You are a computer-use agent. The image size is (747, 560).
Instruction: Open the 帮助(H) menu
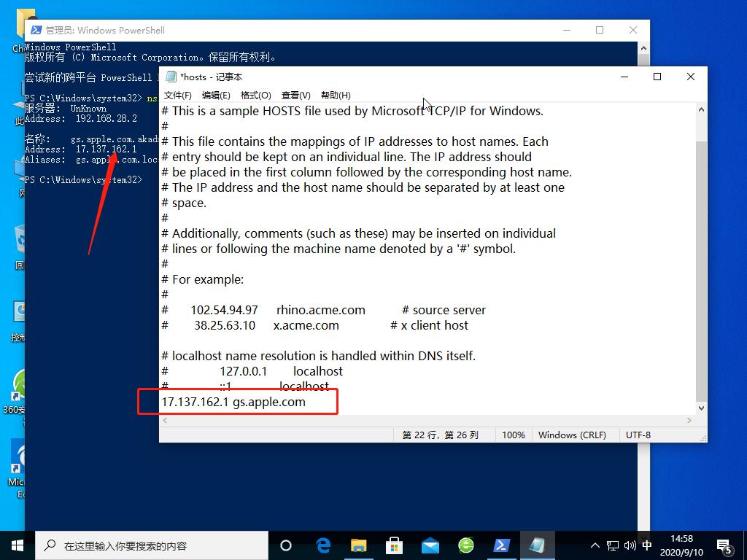click(x=336, y=96)
